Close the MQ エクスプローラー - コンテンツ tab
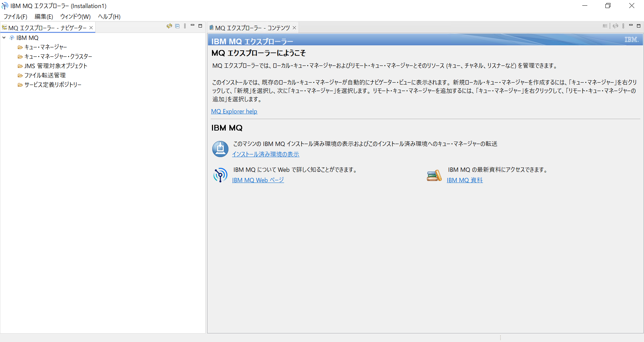Image resolution: width=644 pixels, height=342 pixels. [294, 28]
